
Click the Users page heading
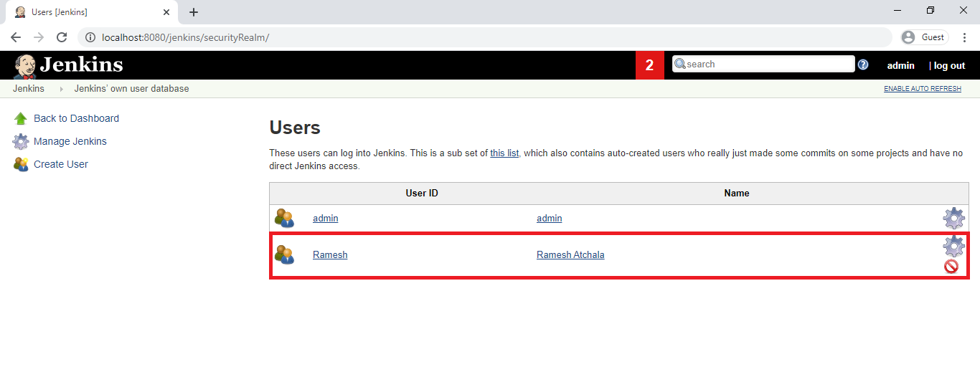295,128
